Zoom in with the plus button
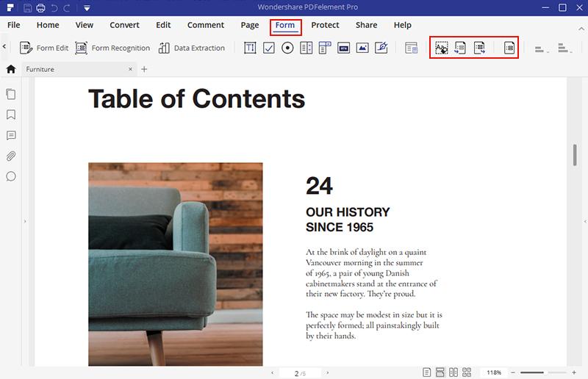The width and height of the screenshot is (588, 379). click(574, 372)
